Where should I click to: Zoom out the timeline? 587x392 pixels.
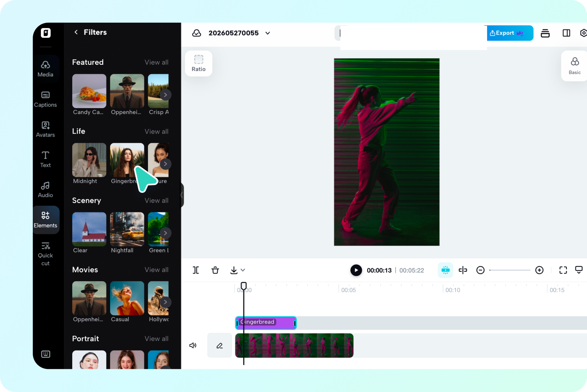click(480, 270)
